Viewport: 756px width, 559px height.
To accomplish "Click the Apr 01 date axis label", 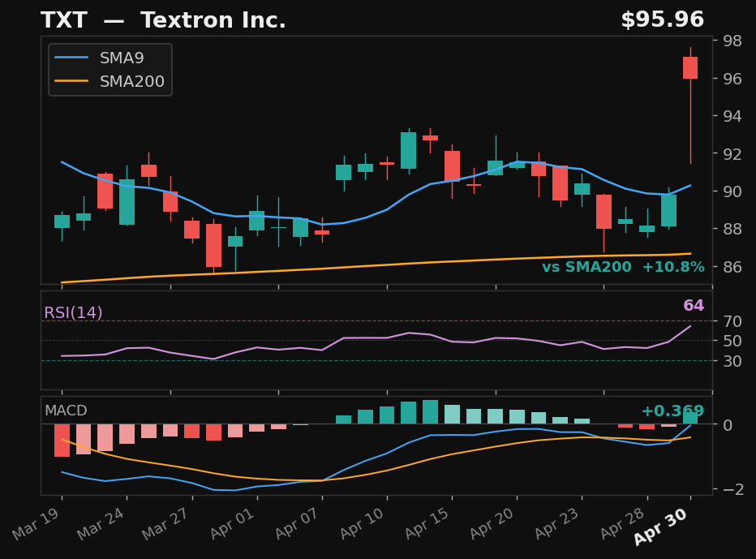I will (x=232, y=524).
